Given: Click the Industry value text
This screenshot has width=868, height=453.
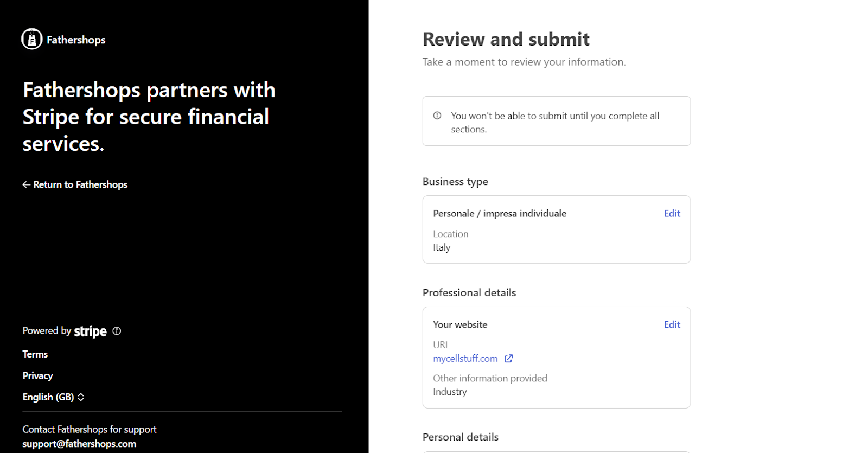Looking at the screenshot, I should coord(450,392).
